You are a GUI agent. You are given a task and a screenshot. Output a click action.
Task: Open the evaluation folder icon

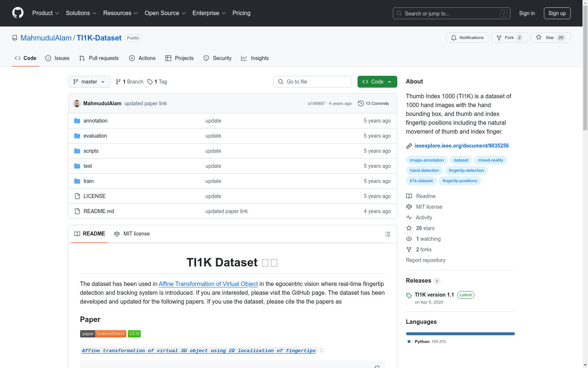[x=77, y=136]
